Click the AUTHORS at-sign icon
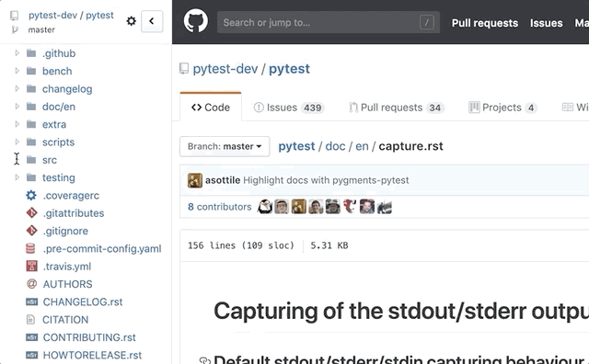 pyautogui.click(x=31, y=284)
